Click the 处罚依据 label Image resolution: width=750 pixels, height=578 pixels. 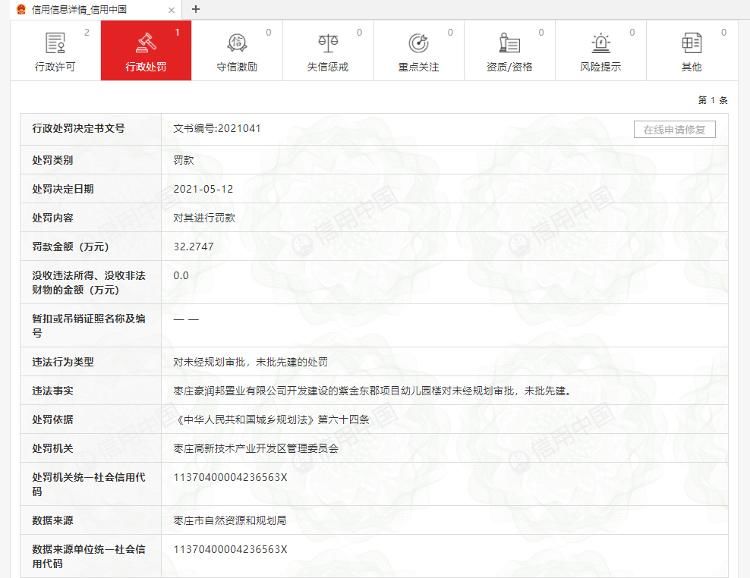(53, 420)
